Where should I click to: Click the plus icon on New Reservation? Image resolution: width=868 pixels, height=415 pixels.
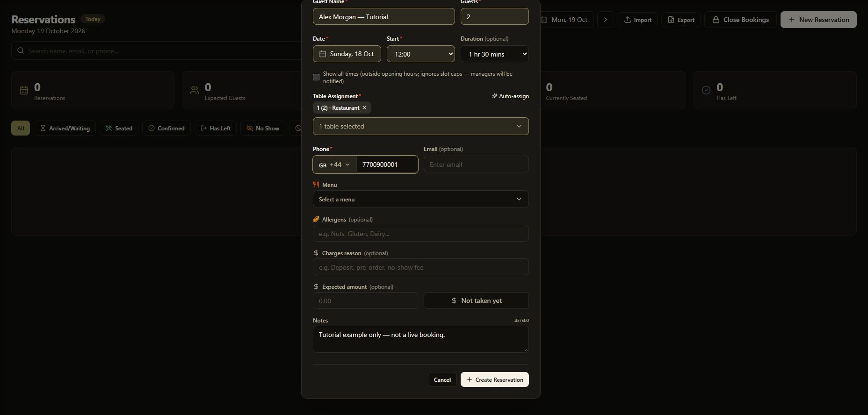pyautogui.click(x=791, y=20)
